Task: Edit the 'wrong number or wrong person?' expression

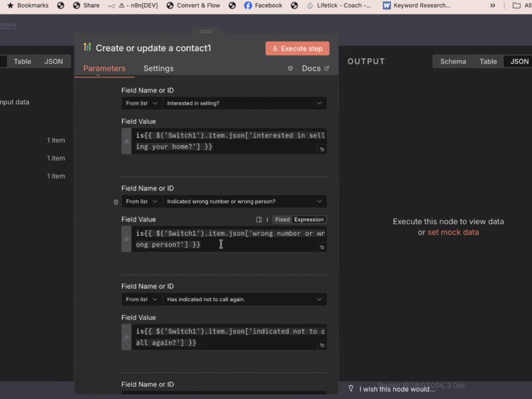Action: tap(229, 239)
